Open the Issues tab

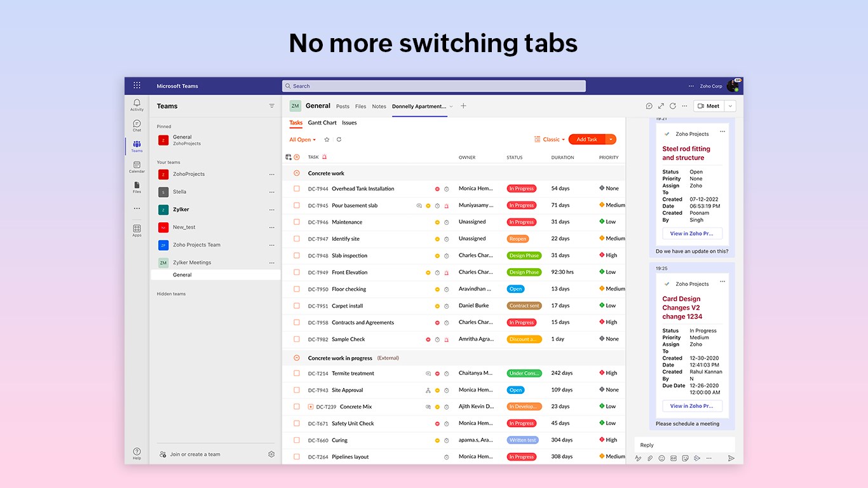pos(349,123)
